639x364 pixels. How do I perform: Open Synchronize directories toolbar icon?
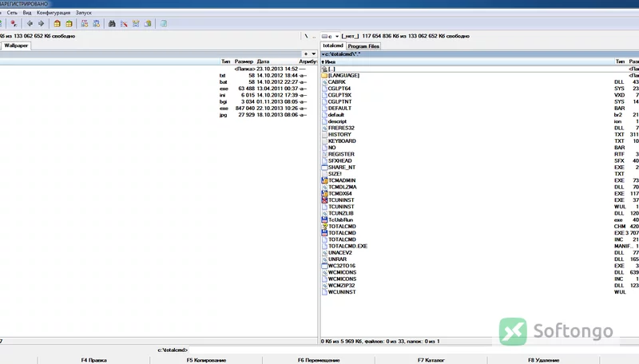click(136, 24)
